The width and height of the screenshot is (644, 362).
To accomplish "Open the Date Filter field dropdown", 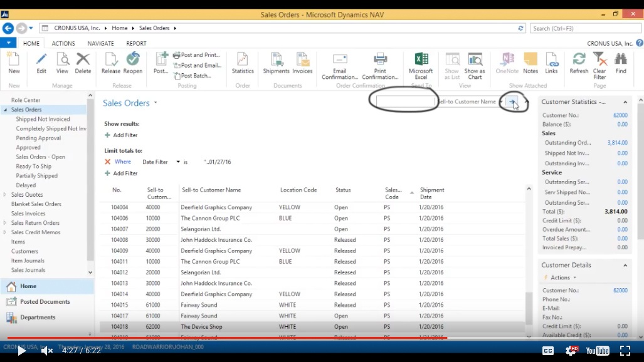I will (178, 162).
